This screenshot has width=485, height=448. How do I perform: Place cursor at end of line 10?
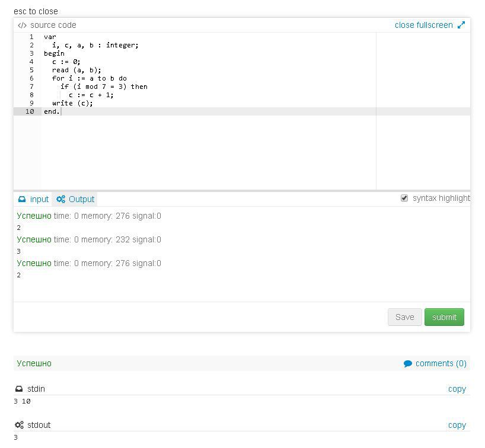click(x=61, y=111)
